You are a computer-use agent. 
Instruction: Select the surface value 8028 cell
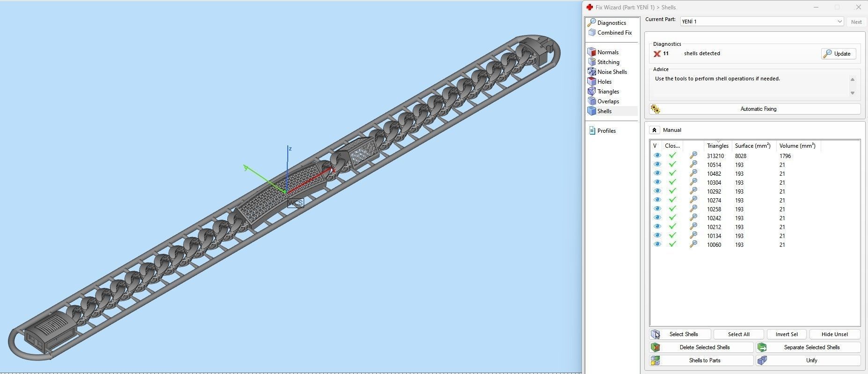point(741,156)
